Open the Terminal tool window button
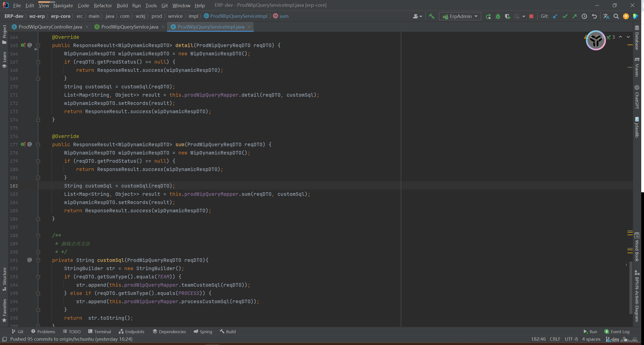 (x=100, y=331)
